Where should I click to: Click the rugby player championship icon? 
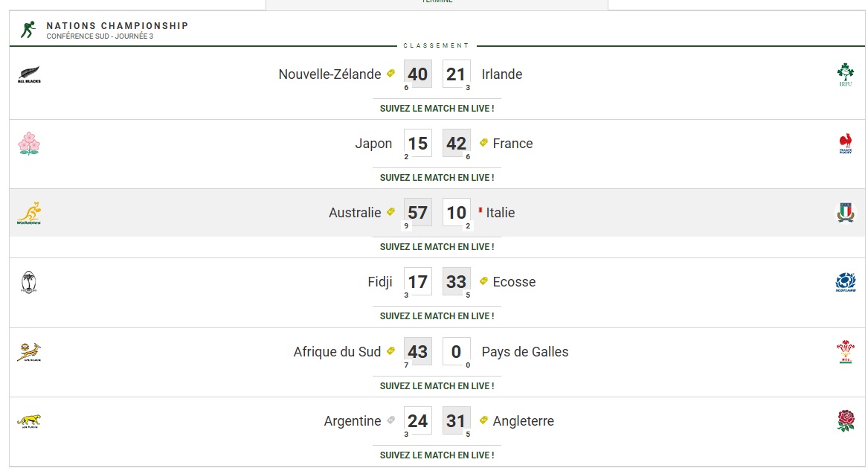click(x=28, y=29)
